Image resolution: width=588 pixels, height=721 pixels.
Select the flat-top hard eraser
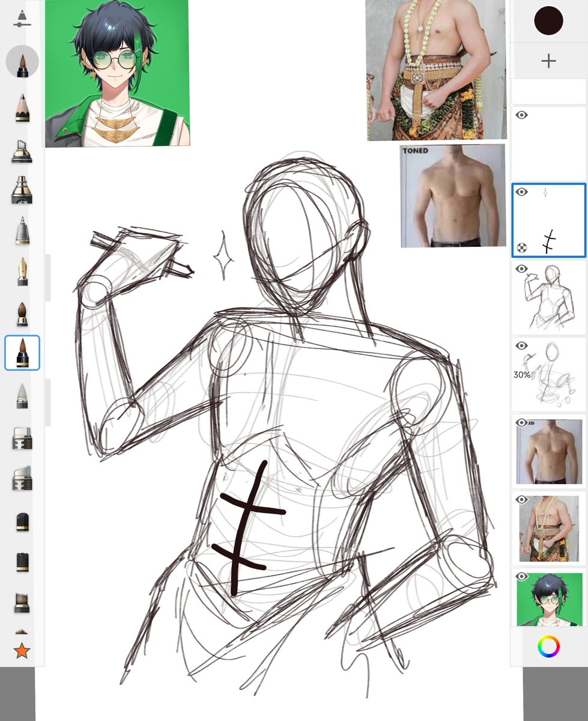22,438
